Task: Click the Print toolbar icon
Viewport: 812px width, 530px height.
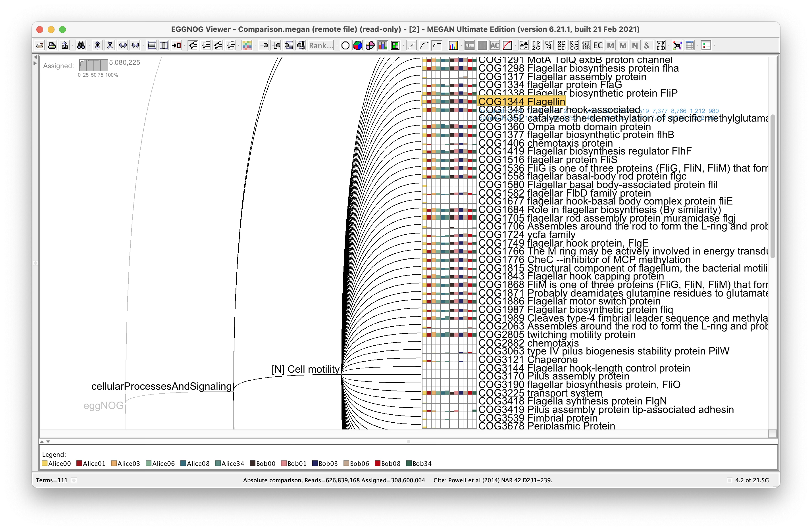Action: [x=52, y=45]
